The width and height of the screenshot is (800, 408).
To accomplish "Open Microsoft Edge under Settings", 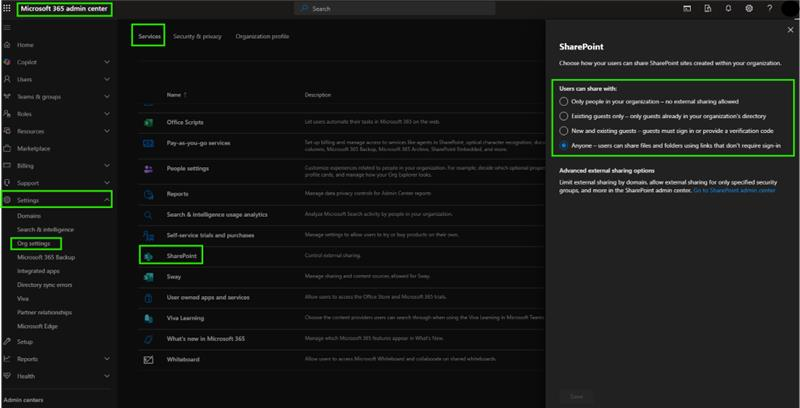I will coord(37,326).
